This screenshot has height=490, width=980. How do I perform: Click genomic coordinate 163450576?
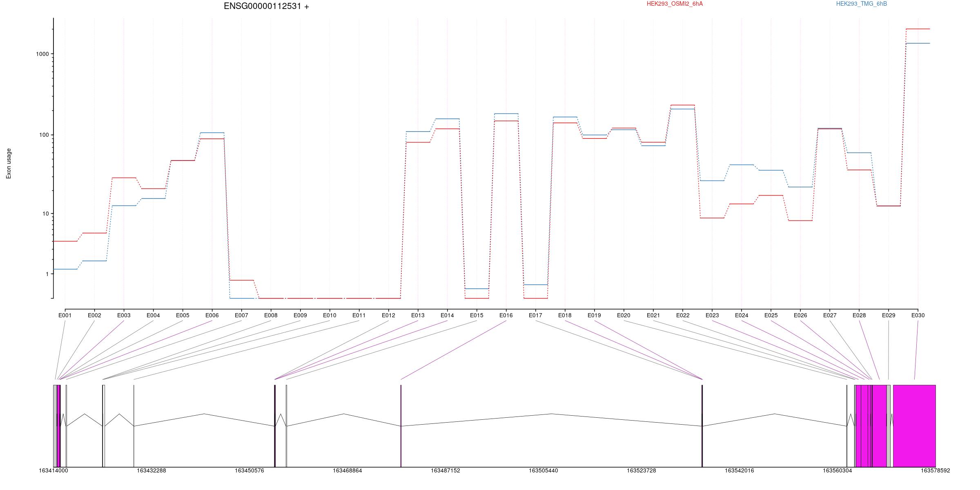pyautogui.click(x=249, y=471)
